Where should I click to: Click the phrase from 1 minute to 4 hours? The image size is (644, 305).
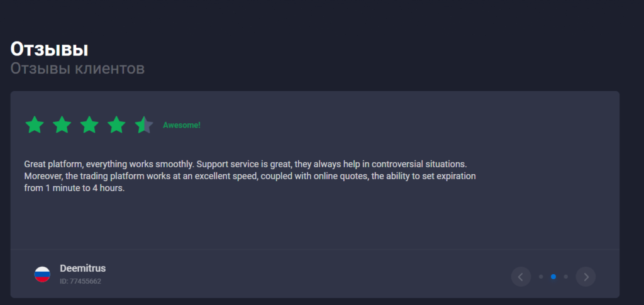click(74, 189)
